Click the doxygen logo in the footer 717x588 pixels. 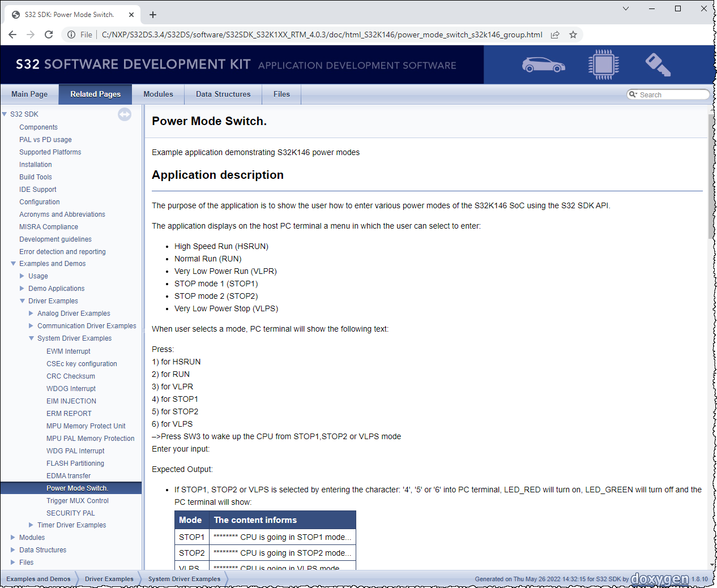[x=659, y=579]
